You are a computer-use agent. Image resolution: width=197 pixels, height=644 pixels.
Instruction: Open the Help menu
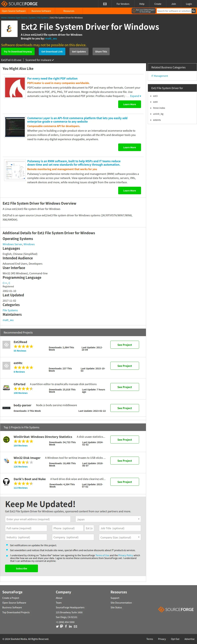(x=142, y=4)
